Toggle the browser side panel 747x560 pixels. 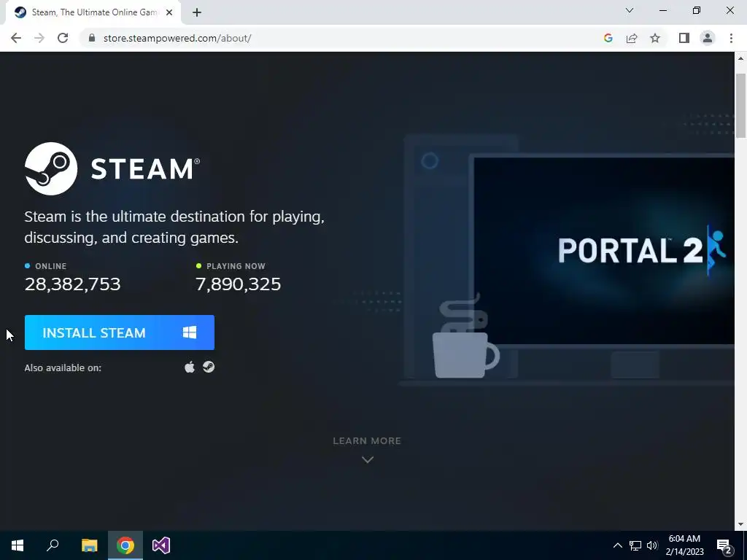pos(684,38)
